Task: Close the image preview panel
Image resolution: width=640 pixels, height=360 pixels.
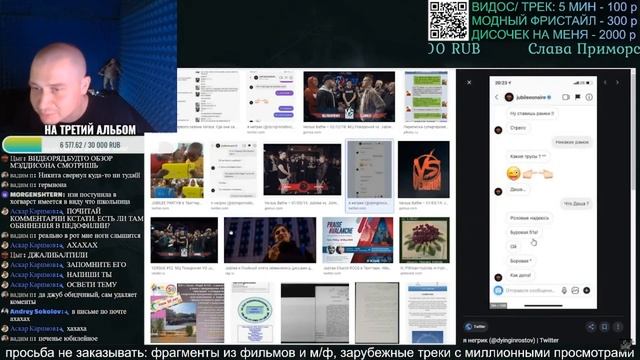Action: point(469,82)
